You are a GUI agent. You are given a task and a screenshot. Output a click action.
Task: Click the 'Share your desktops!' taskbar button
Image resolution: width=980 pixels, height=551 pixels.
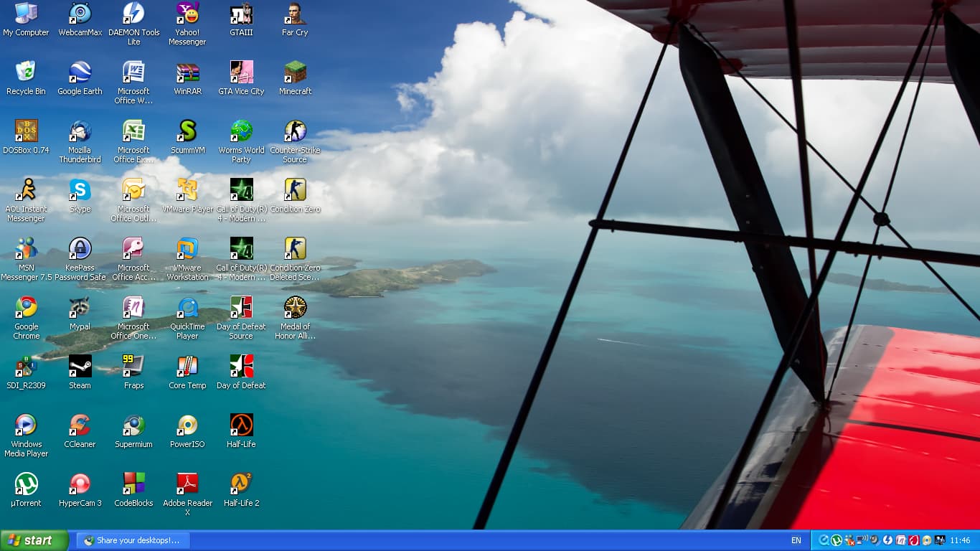coord(133,540)
